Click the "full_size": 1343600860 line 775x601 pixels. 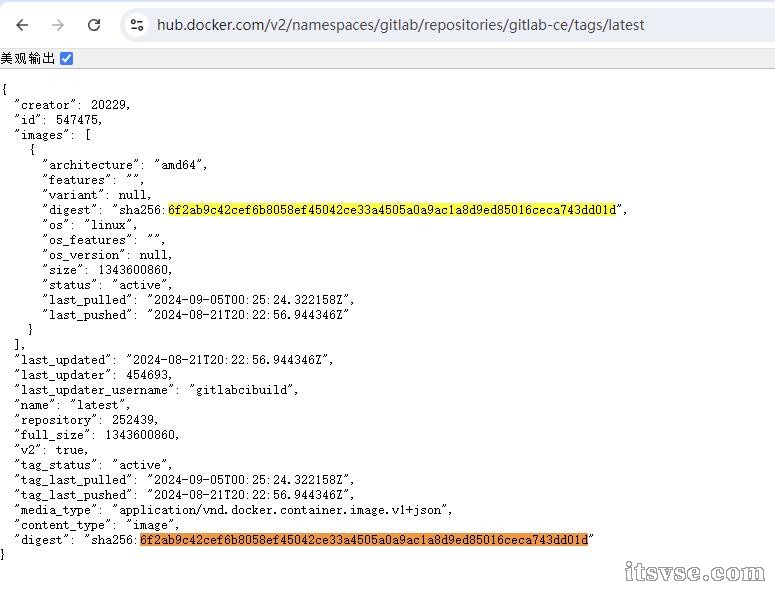click(96, 435)
